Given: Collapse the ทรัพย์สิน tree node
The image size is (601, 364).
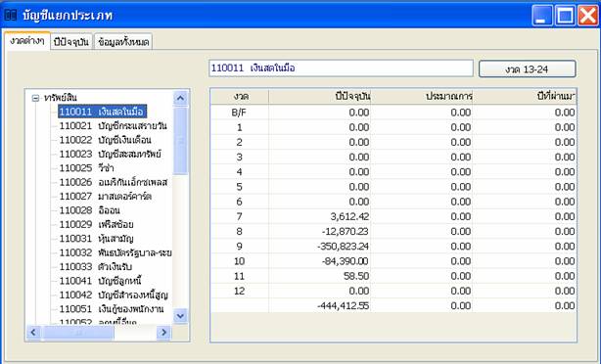Looking at the screenshot, I should click(x=35, y=98).
